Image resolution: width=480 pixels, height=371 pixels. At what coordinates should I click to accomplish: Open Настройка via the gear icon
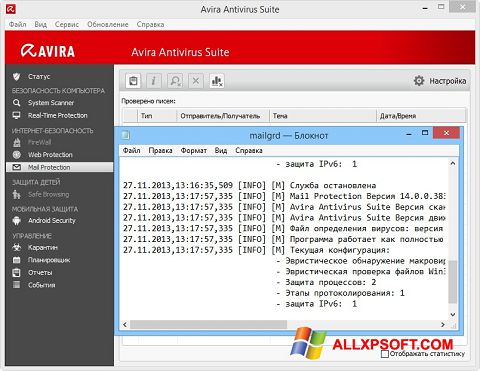coord(419,81)
